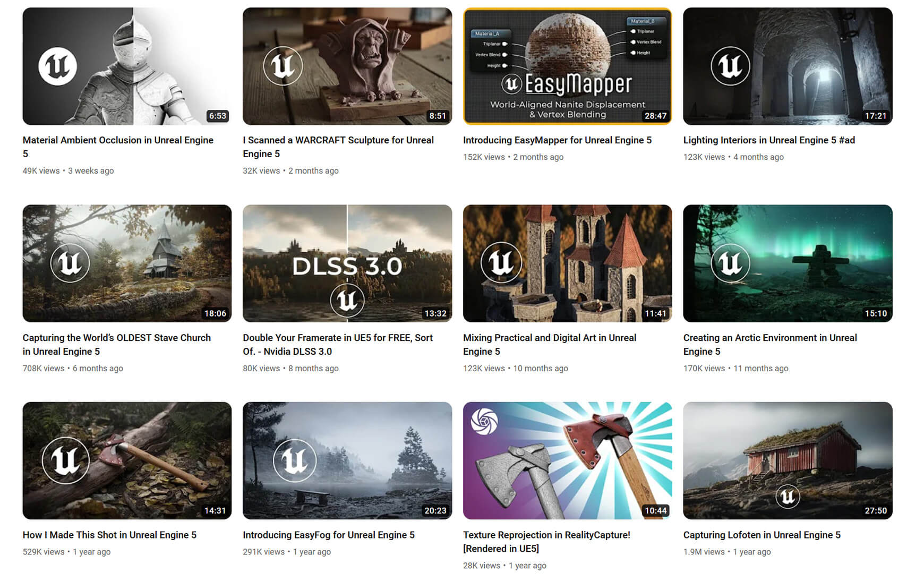The width and height of the screenshot is (924, 581).
Task: Click the 17:21 duration badge
Action: (876, 116)
